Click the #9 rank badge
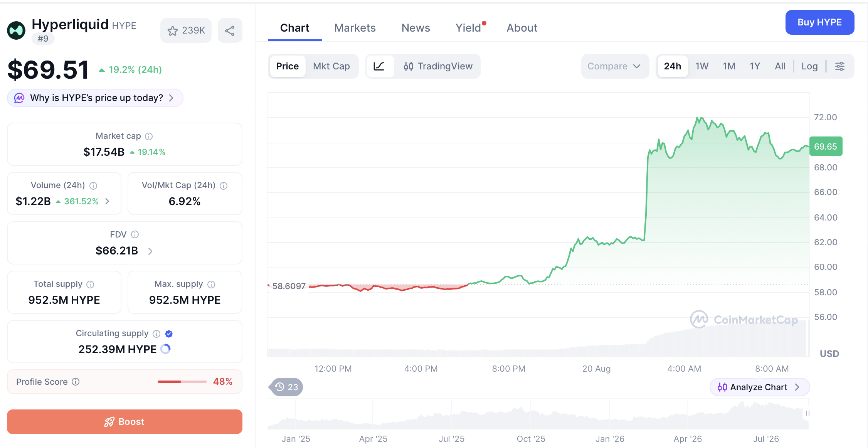Viewport: 868px width, 448px height. pos(43,39)
